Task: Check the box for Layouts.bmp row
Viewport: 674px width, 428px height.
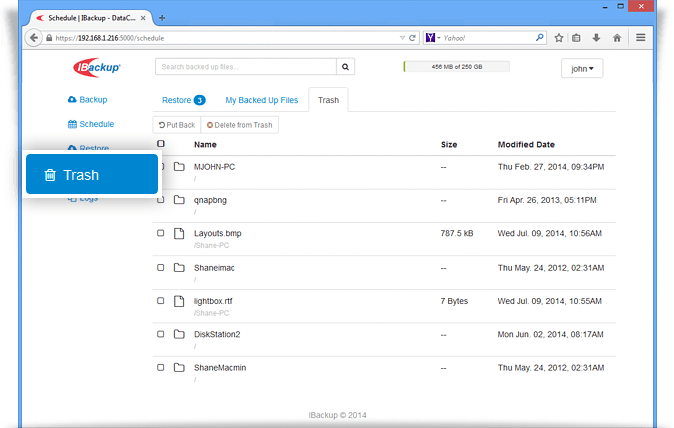Action: 161,233
